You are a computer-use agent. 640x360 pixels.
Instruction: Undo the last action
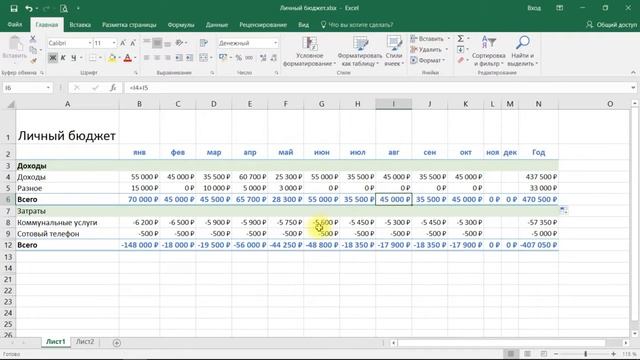(28, 8)
